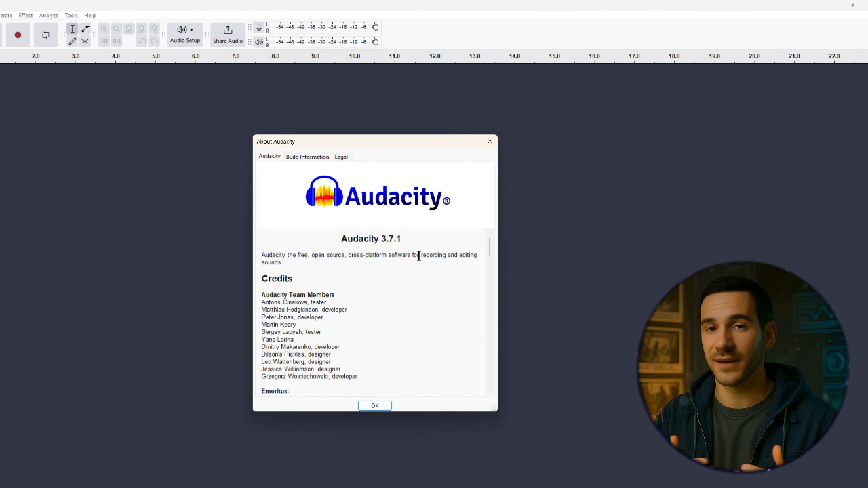Select the Multi-tool asterisk icon
Image resolution: width=868 pixels, height=488 pixels.
click(x=85, y=41)
